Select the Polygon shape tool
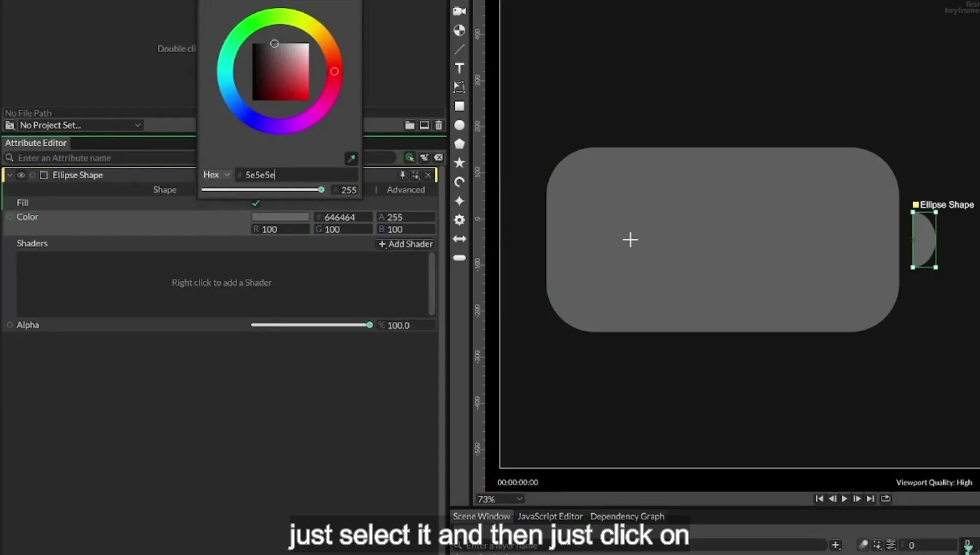 [459, 144]
